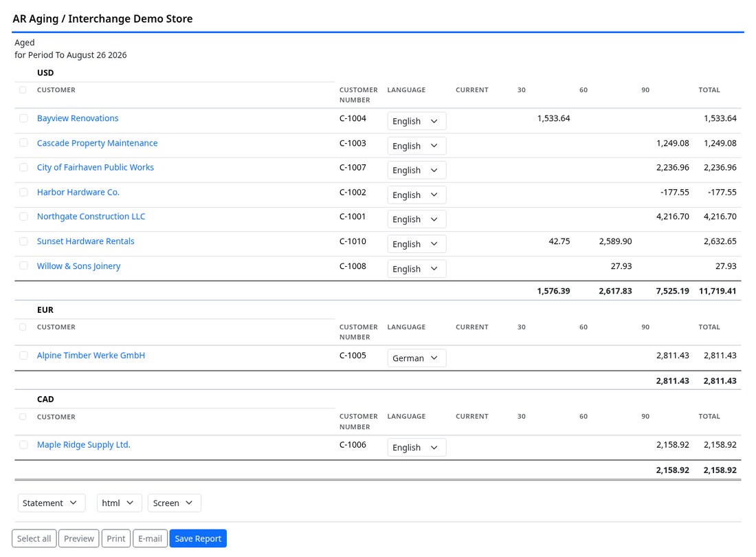This screenshot has width=756, height=557.
Task: Select City of Fairhaven Public Works checkbox
Action: (23, 167)
